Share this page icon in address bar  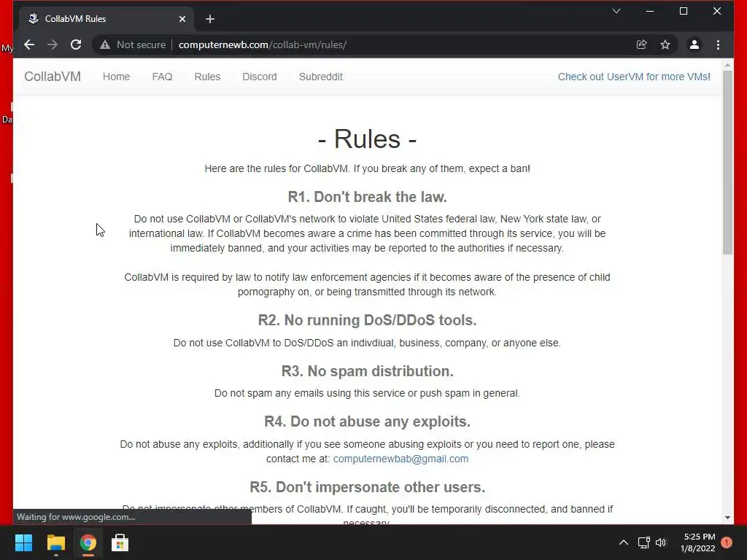642,44
